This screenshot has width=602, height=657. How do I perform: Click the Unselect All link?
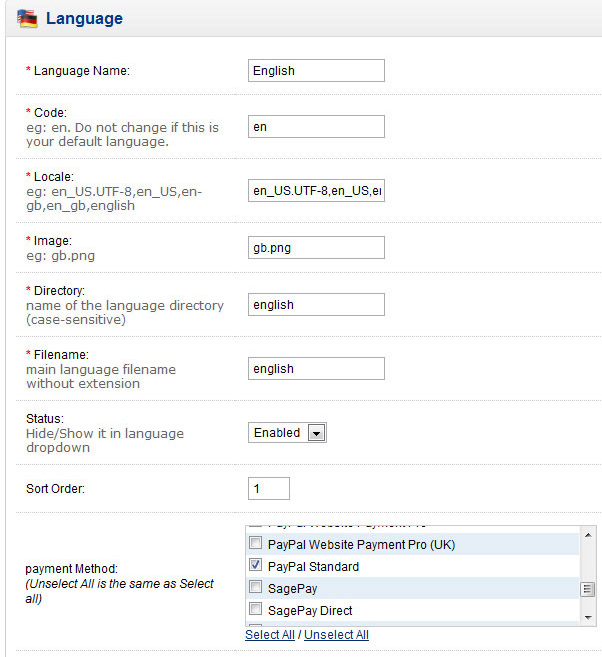click(336, 635)
